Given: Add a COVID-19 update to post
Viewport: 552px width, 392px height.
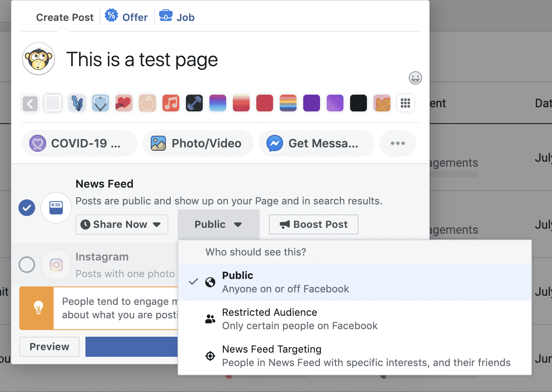Looking at the screenshot, I should (x=80, y=143).
